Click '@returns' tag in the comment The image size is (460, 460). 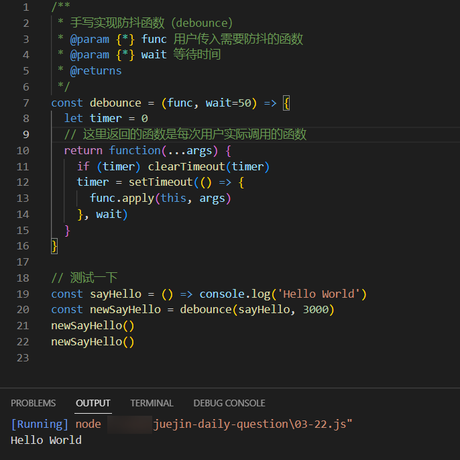click(96, 71)
